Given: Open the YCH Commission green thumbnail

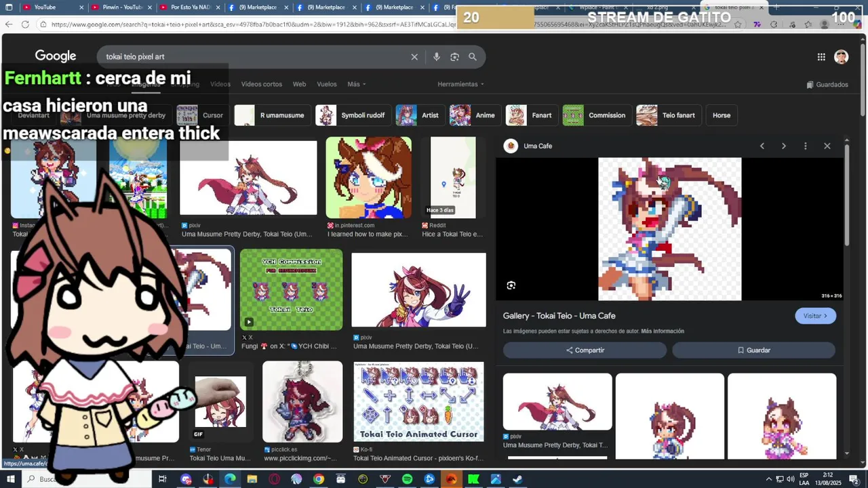Looking at the screenshot, I should coord(292,289).
